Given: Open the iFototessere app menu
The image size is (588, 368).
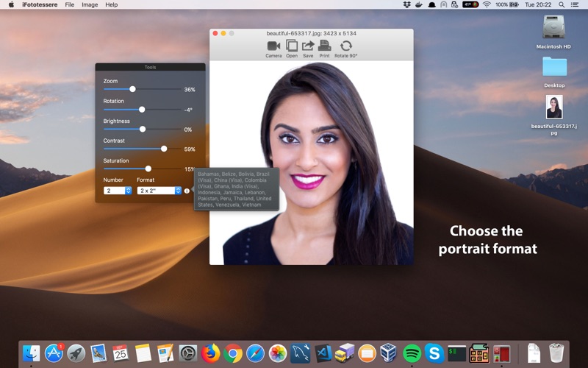Looking at the screenshot, I should (40, 4).
